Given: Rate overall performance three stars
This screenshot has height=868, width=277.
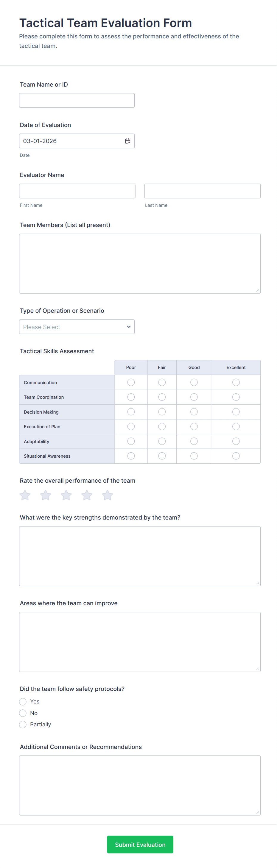Looking at the screenshot, I should 66,495.
